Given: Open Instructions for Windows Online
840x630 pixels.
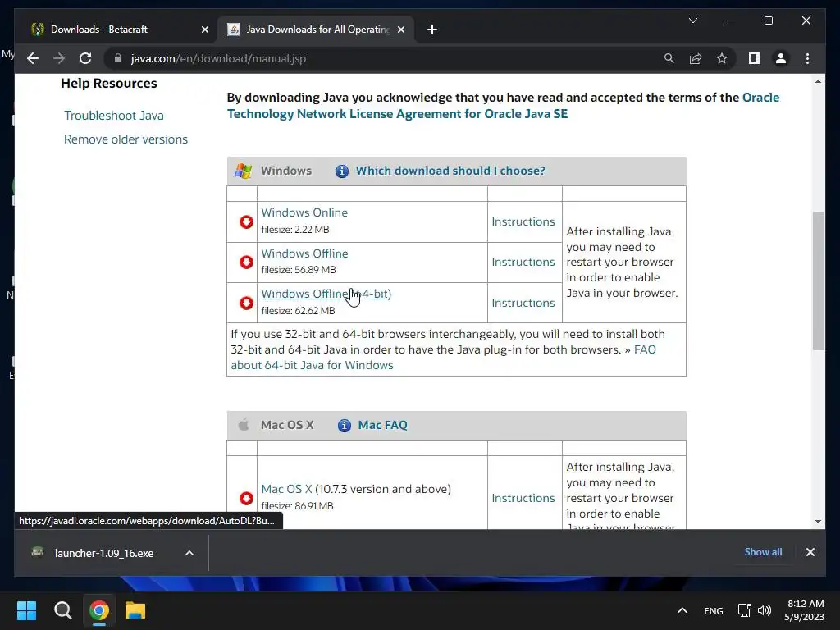Looking at the screenshot, I should point(523,221).
